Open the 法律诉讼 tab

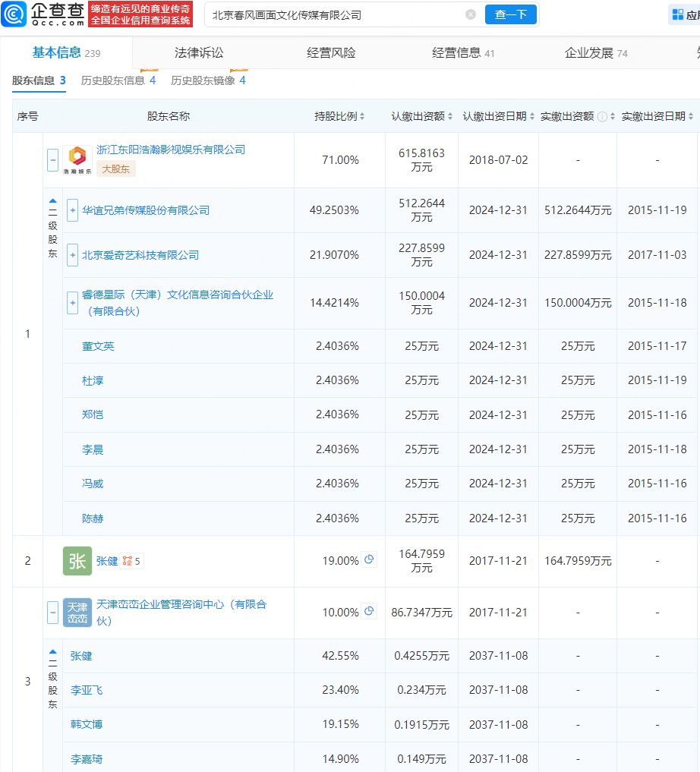click(199, 52)
